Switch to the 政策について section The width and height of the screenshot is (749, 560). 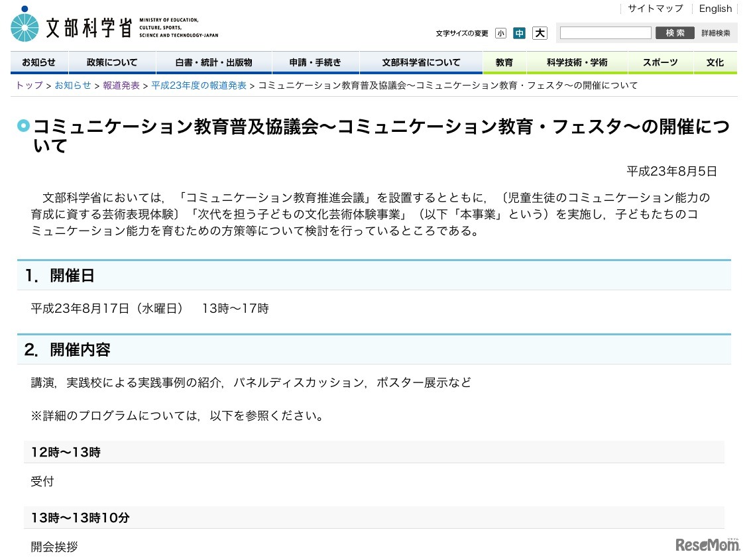111,62
